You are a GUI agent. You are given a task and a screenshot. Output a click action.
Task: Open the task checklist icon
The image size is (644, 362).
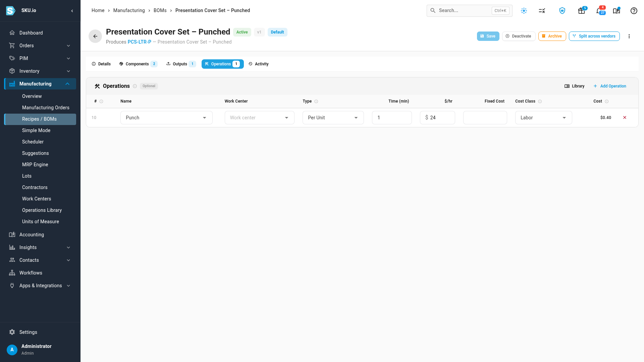542,11
